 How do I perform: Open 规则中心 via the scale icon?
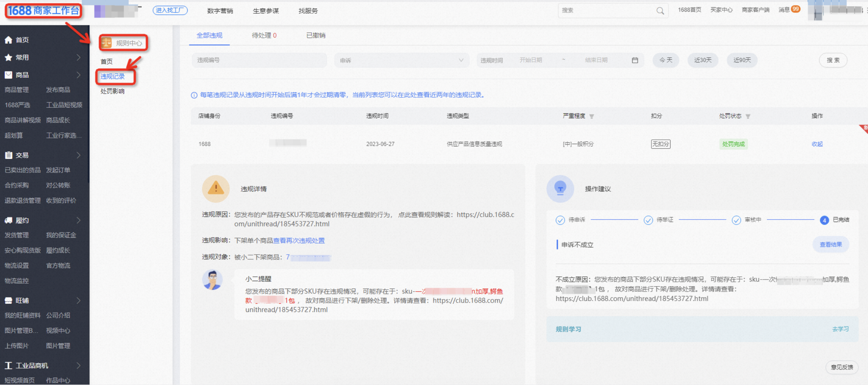[106, 43]
